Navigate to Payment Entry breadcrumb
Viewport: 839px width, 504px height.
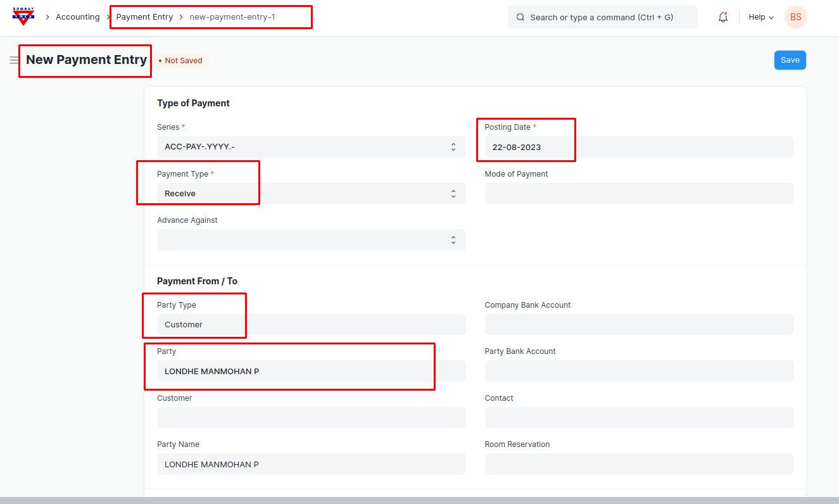pyautogui.click(x=144, y=17)
